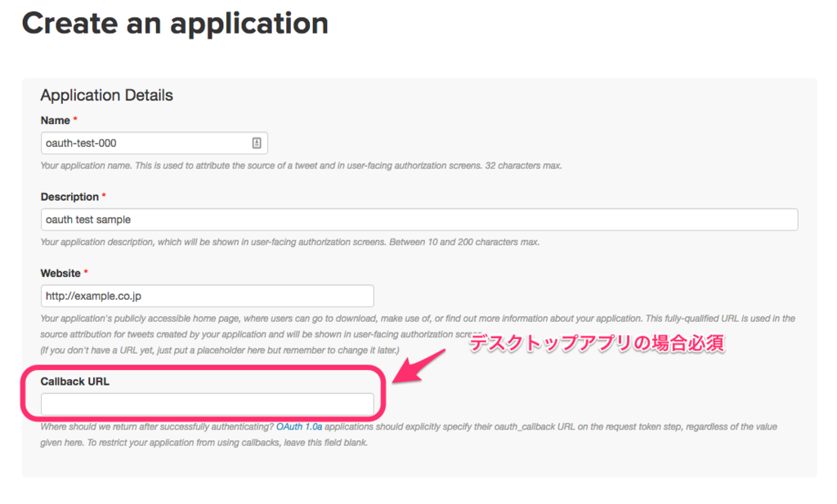Viewport: 837px width, 504px height.
Task: Click the Website URL input field
Action: point(207,296)
